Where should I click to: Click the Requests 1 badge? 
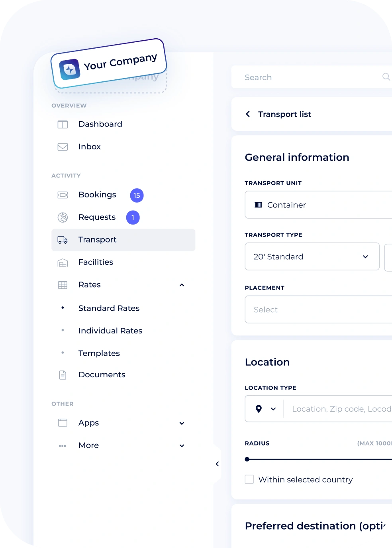[x=133, y=217]
